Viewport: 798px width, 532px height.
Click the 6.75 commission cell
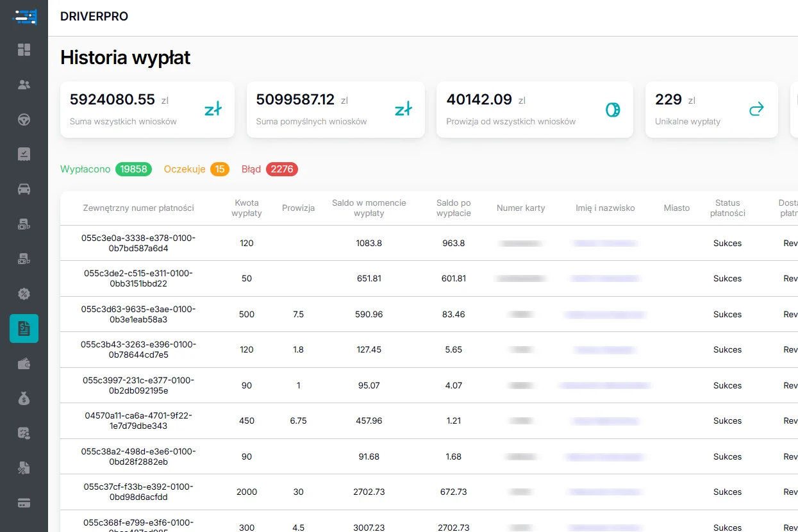(299, 420)
